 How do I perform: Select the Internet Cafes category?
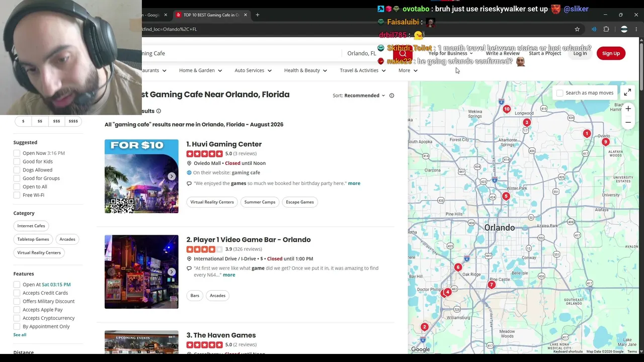coord(31,226)
